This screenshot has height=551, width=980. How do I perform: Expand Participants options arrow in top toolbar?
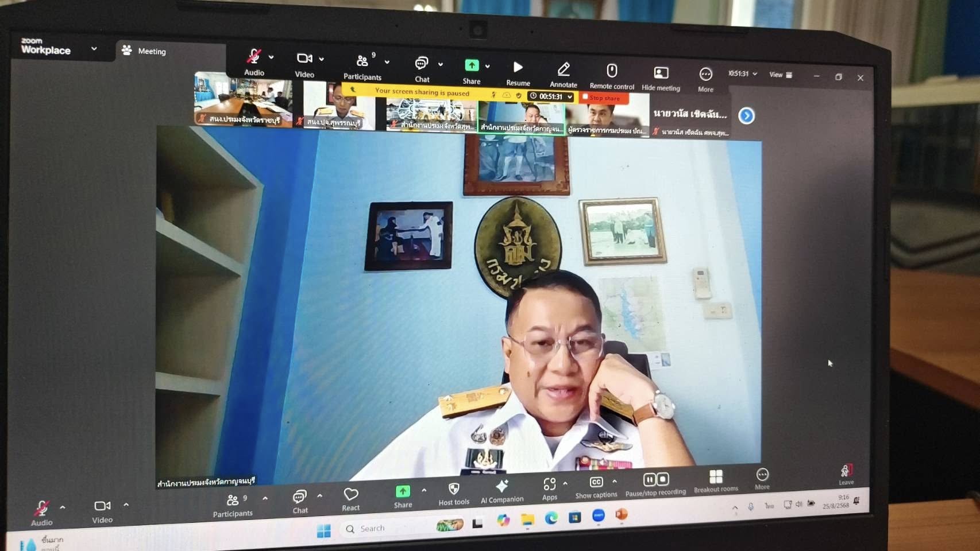click(x=387, y=61)
